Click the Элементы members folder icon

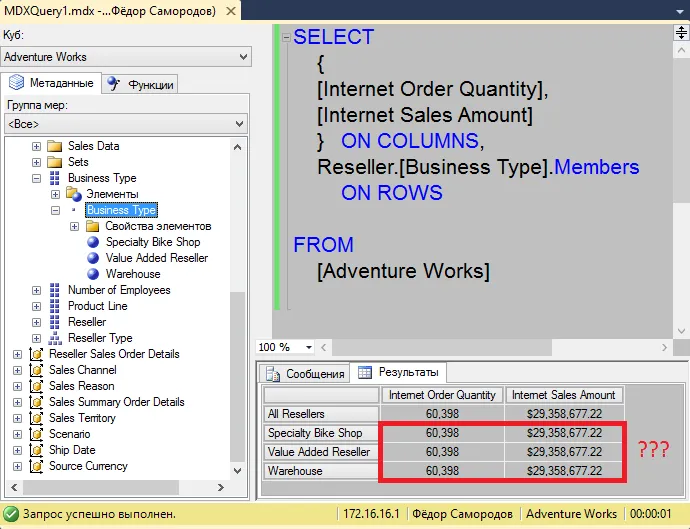74,194
